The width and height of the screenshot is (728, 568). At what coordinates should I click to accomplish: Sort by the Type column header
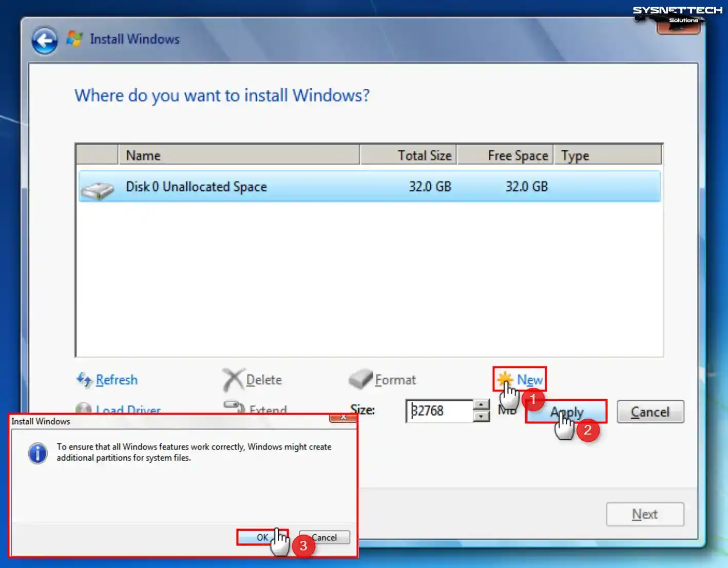click(x=608, y=155)
